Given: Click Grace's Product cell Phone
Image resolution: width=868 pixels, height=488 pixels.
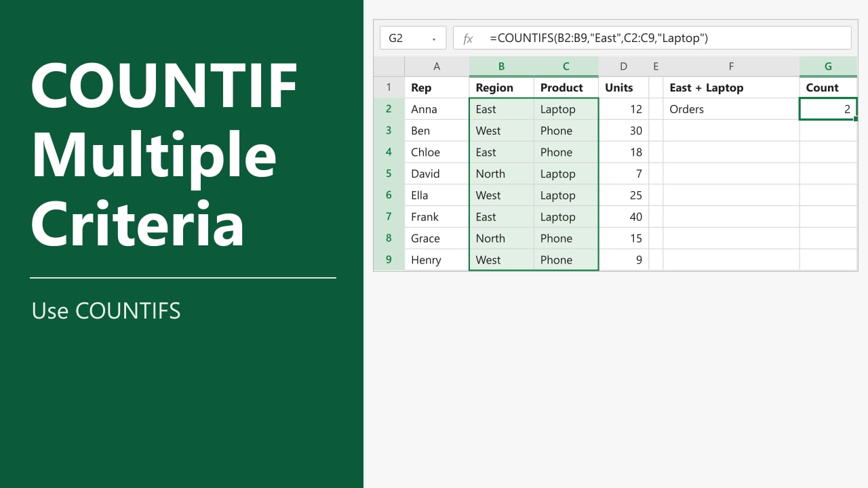Looking at the screenshot, I should tap(566, 239).
